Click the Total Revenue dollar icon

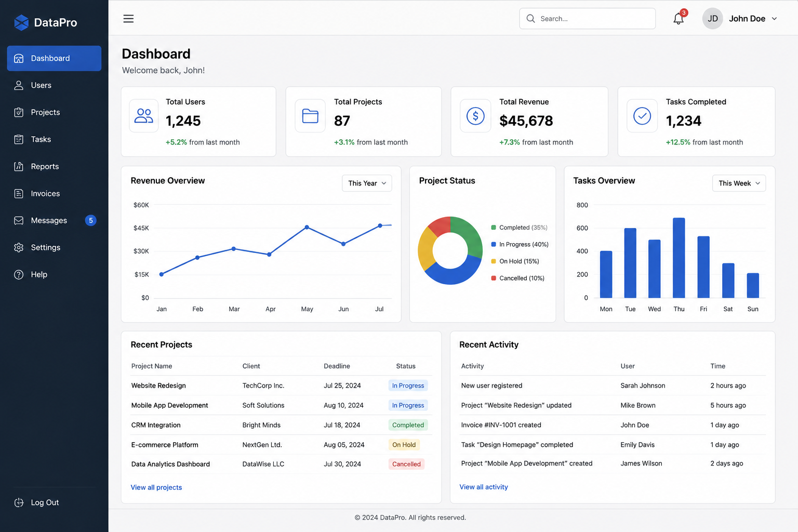475,116
